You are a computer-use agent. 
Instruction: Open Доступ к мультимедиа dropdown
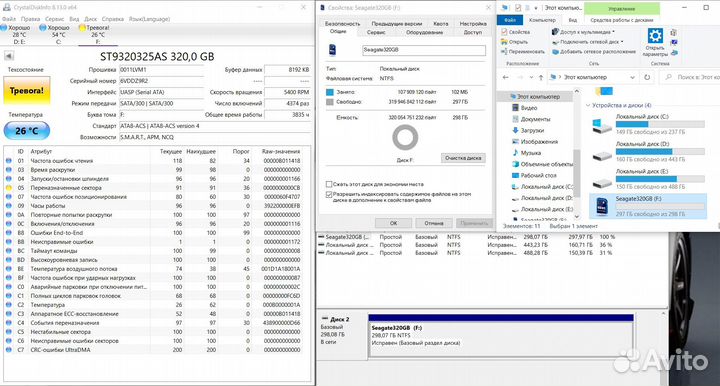(x=583, y=32)
